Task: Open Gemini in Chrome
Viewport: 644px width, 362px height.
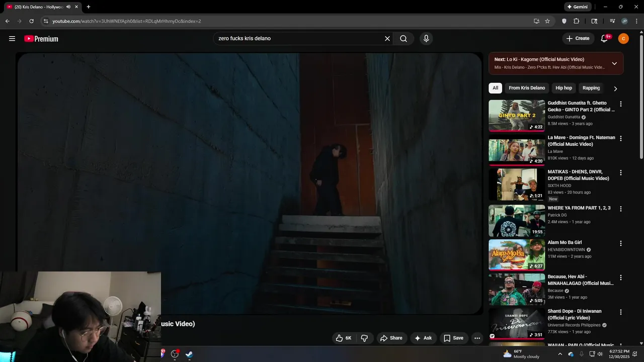Action: coord(577,7)
